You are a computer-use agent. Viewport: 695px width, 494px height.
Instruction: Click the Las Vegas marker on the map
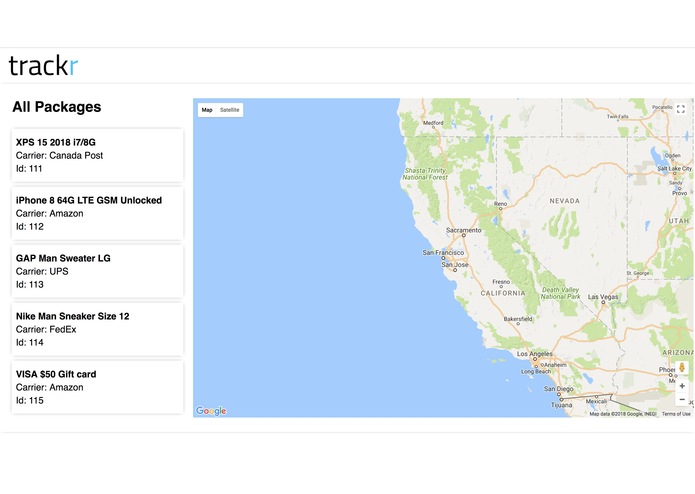tap(603, 302)
